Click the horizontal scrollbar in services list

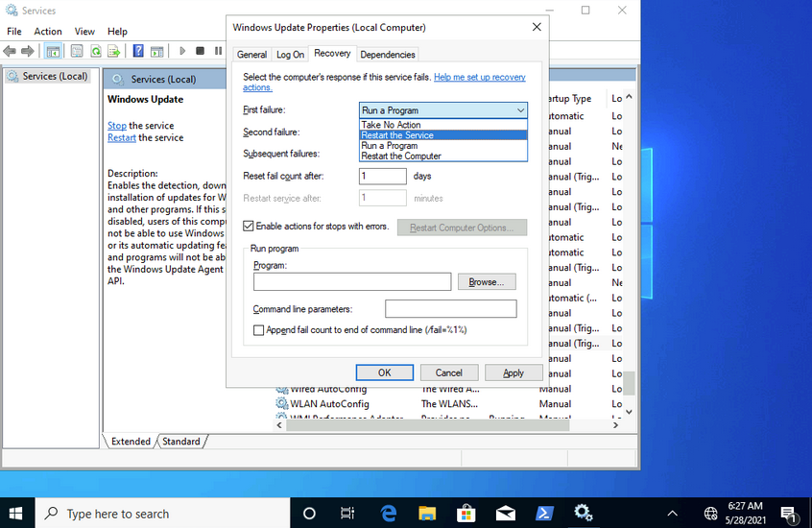(428, 425)
